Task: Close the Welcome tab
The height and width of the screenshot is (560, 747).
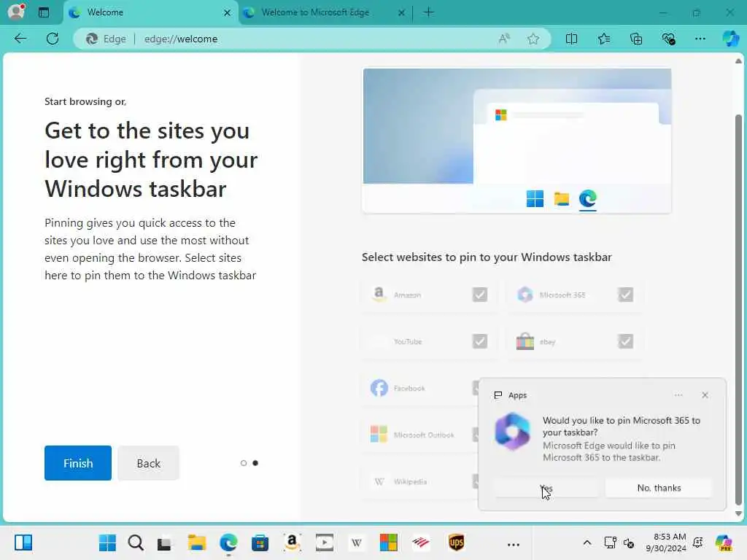Action: click(228, 13)
